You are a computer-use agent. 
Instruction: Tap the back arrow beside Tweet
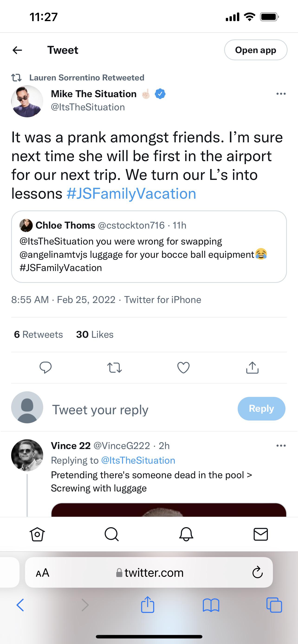tap(17, 50)
